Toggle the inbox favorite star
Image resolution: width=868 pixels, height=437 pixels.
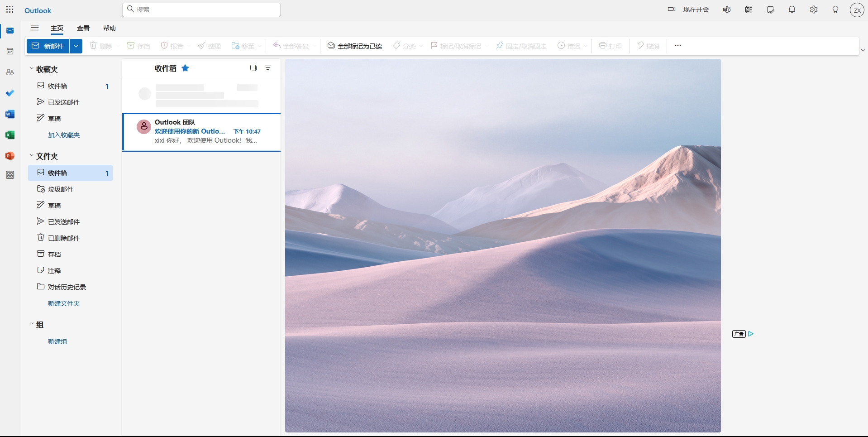click(x=185, y=68)
